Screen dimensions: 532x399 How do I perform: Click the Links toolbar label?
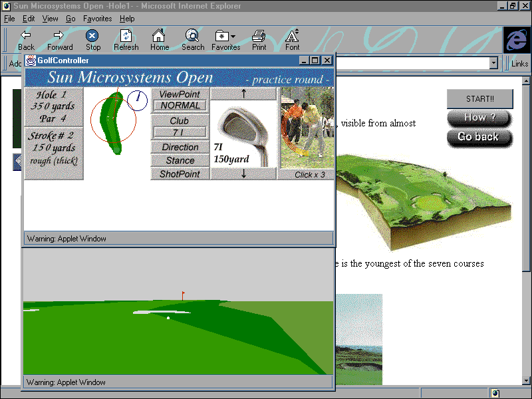click(519, 64)
